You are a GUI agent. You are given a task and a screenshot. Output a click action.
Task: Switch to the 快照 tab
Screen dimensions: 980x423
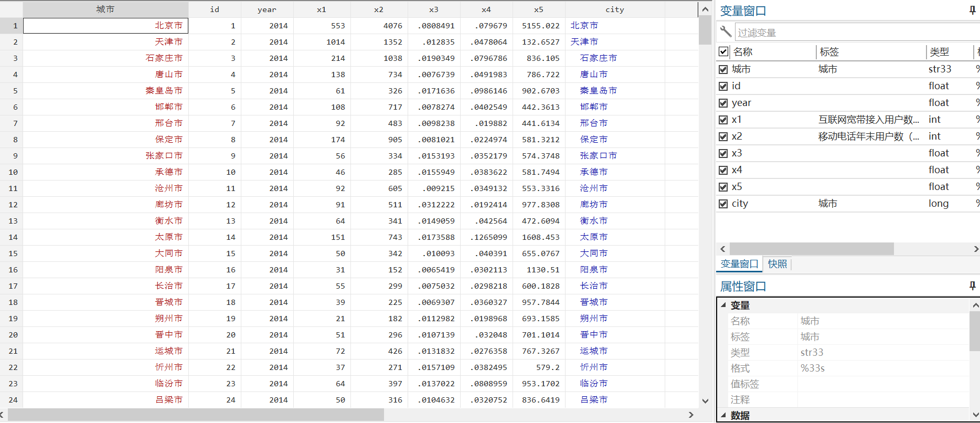[x=777, y=264]
